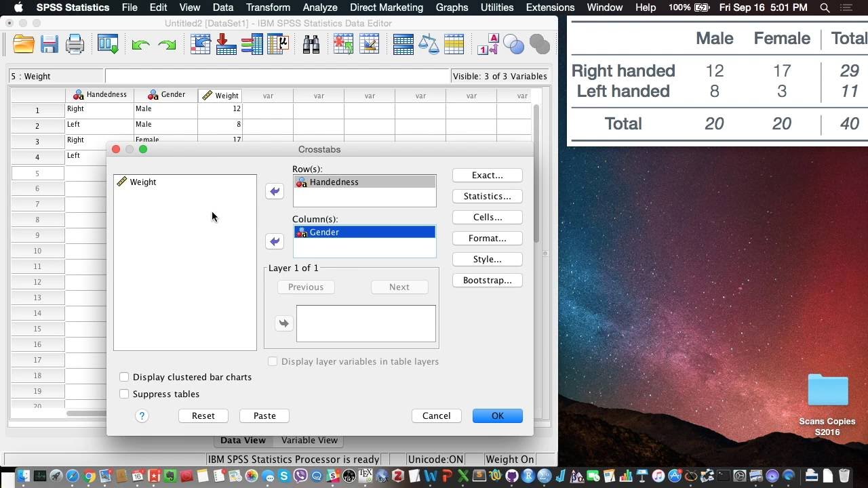The width and height of the screenshot is (868, 488).
Task: Click the Go to case toolbar icon
Action: (x=201, y=45)
